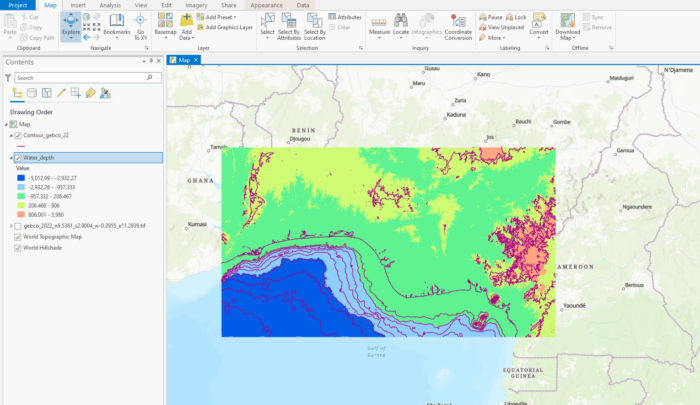Click View Unplaced labels
Screen dimensions: 700x405
[501, 27]
